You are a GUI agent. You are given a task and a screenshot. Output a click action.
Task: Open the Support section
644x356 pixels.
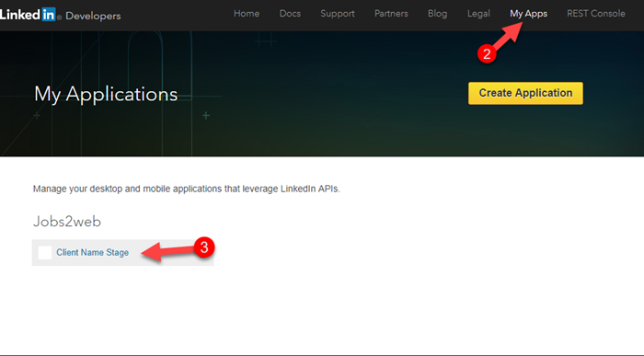[x=338, y=14]
